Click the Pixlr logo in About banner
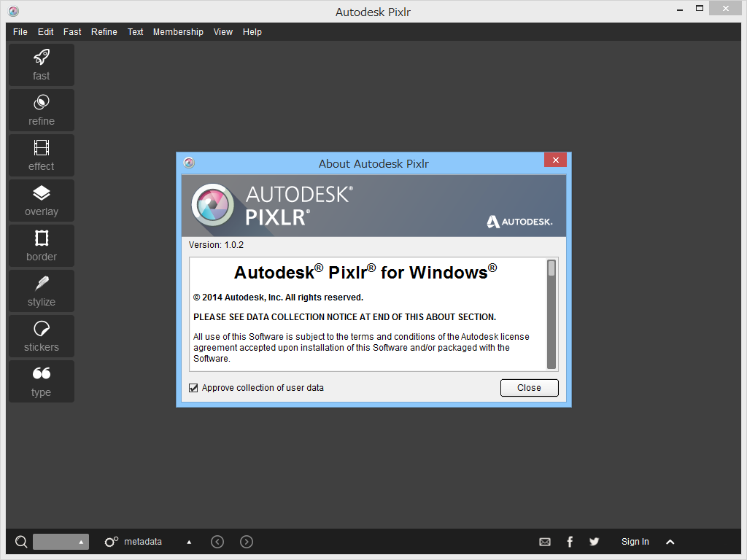747x560 pixels. coord(213,205)
